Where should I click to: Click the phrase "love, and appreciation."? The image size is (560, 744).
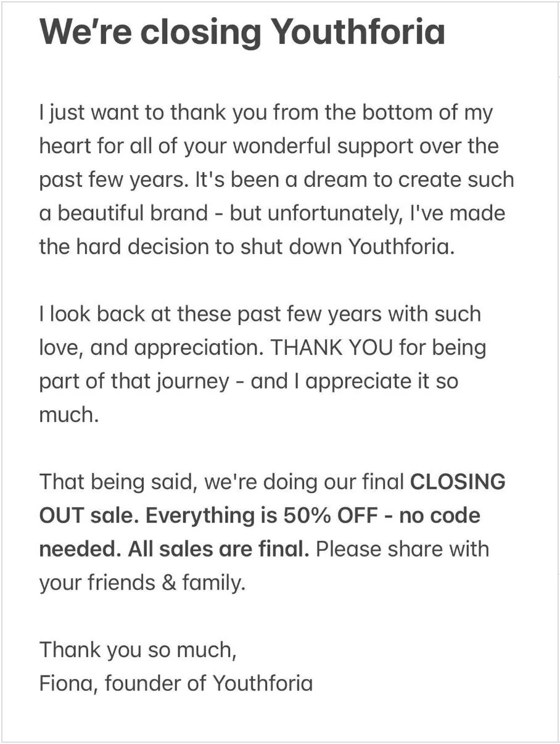152,348
